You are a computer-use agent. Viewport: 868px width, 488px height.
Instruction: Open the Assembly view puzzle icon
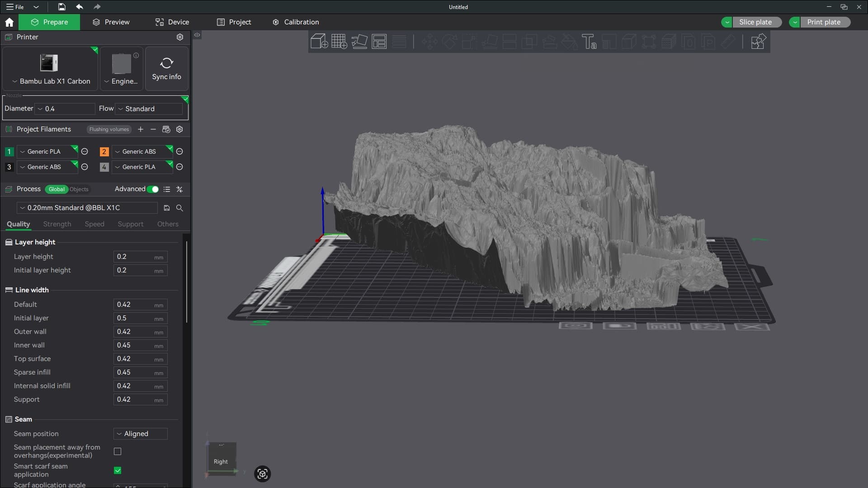(758, 42)
